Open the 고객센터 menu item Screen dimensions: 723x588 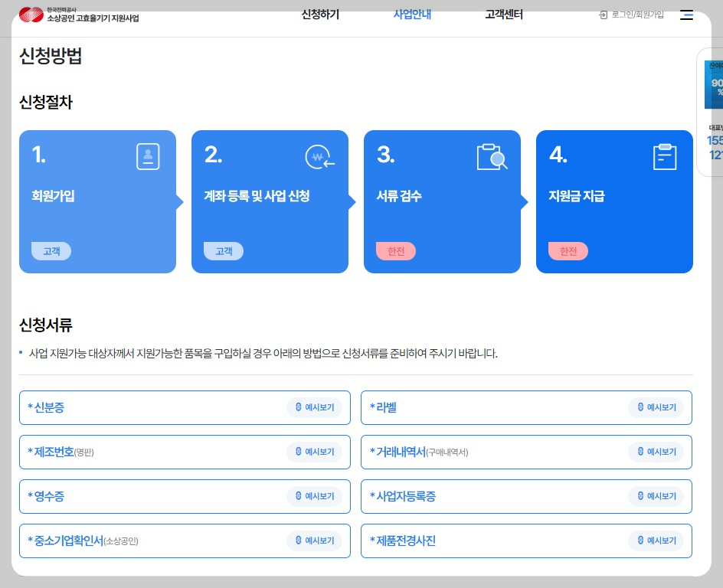(x=503, y=14)
